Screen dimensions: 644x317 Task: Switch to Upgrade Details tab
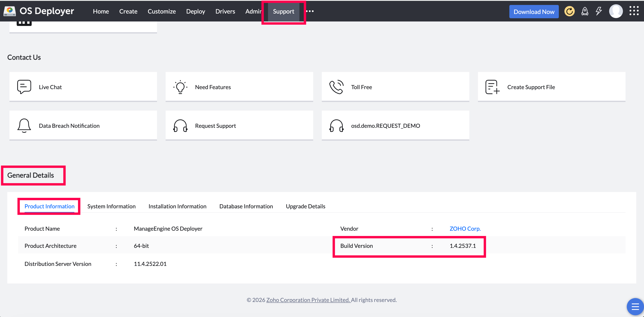pos(305,206)
